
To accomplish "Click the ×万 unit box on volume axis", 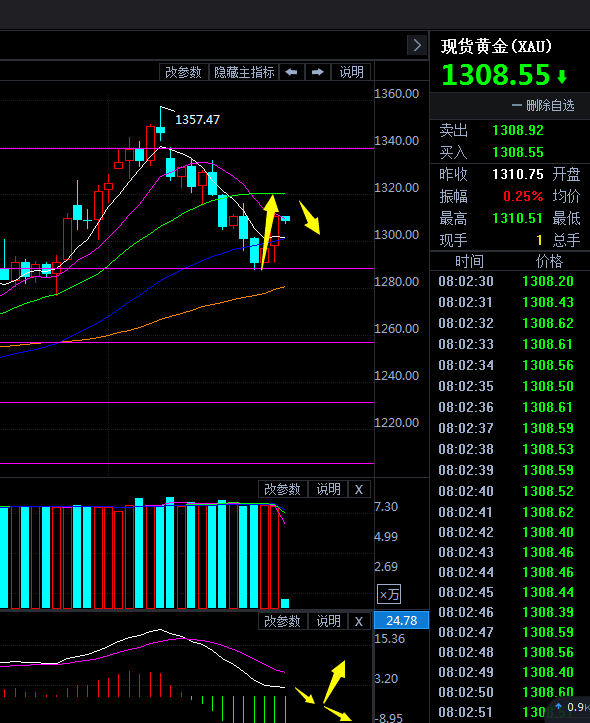I will tap(389, 594).
